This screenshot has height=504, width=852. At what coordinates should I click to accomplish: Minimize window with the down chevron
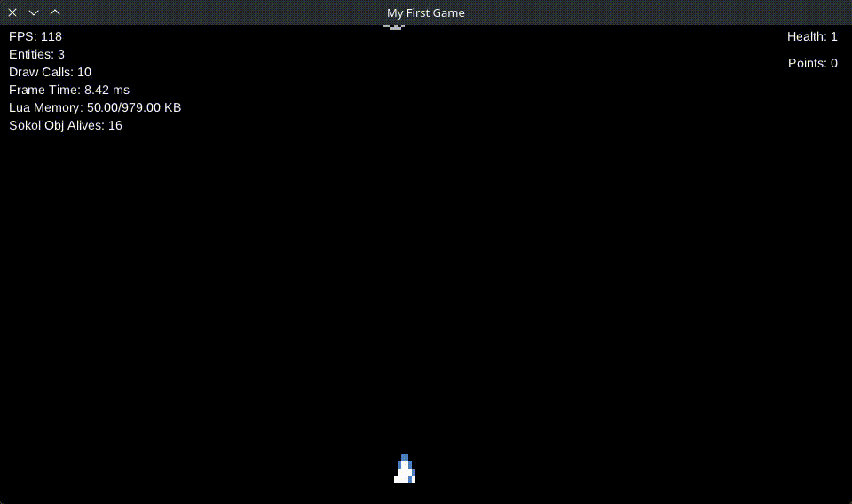pyautogui.click(x=34, y=12)
